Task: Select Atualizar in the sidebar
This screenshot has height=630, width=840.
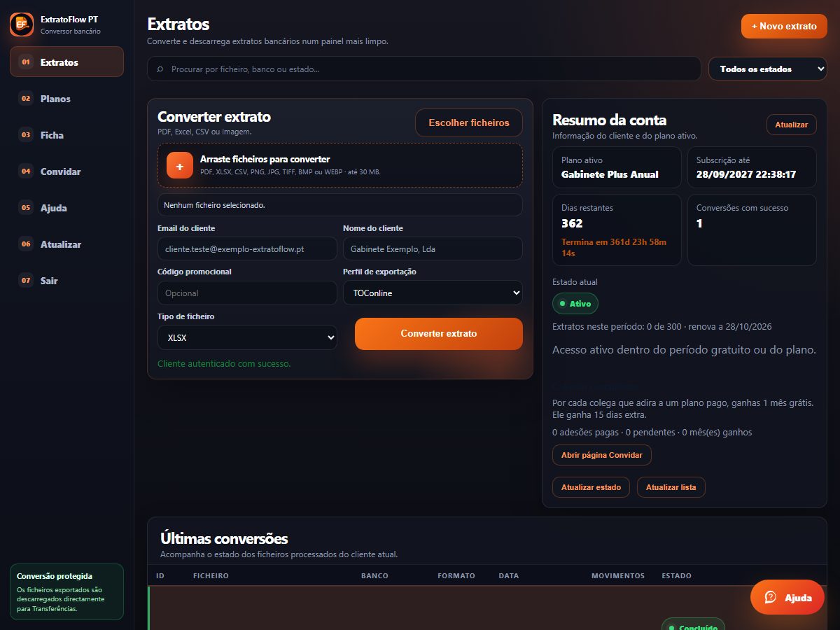Action: (66, 244)
